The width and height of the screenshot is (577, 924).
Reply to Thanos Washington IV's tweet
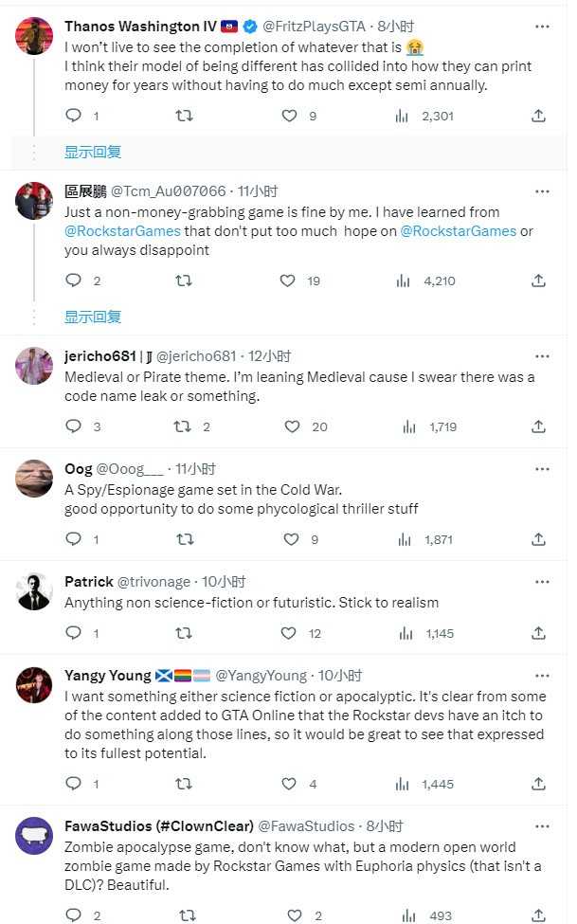(x=74, y=116)
